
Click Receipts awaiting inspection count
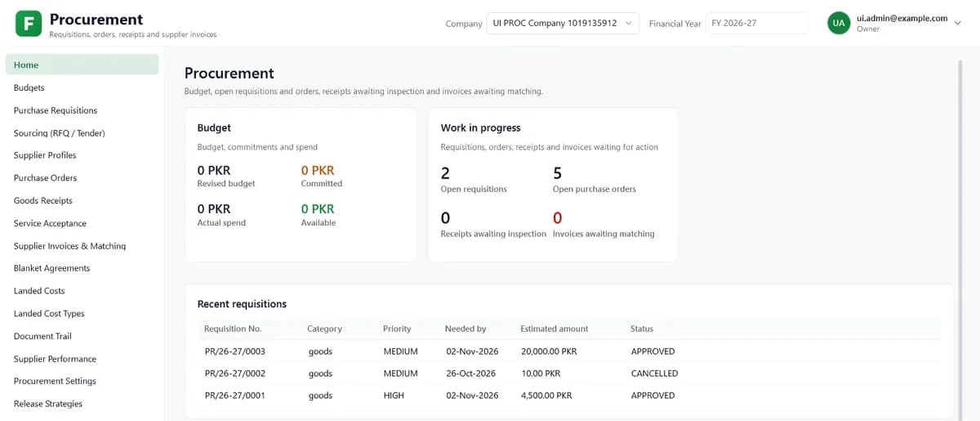[x=445, y=218]
